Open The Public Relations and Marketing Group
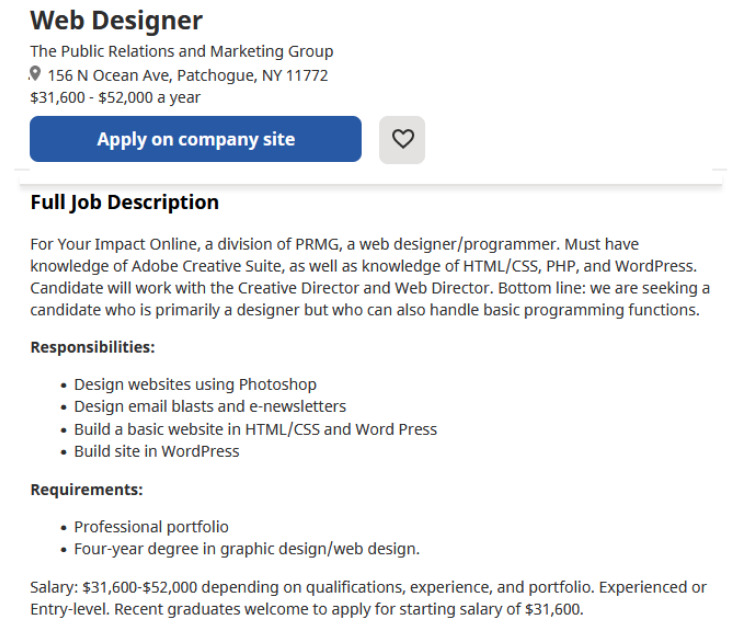The image size is (733, 627). pos(181,51)
